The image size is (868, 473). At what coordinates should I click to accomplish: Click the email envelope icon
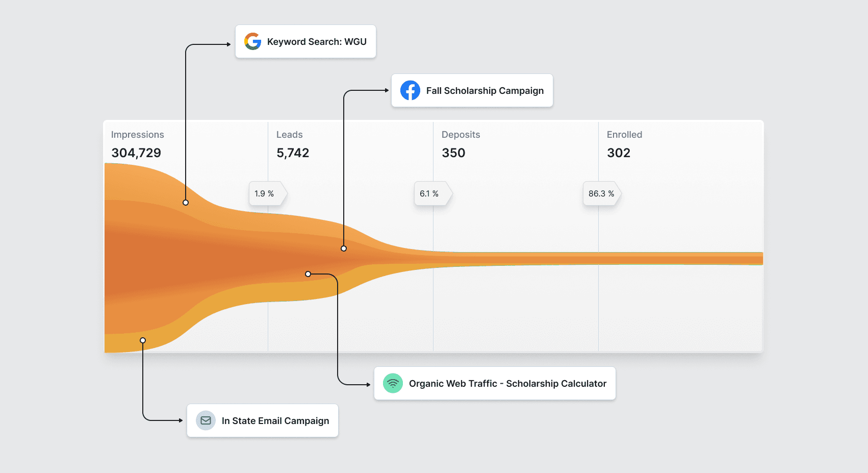206,420
